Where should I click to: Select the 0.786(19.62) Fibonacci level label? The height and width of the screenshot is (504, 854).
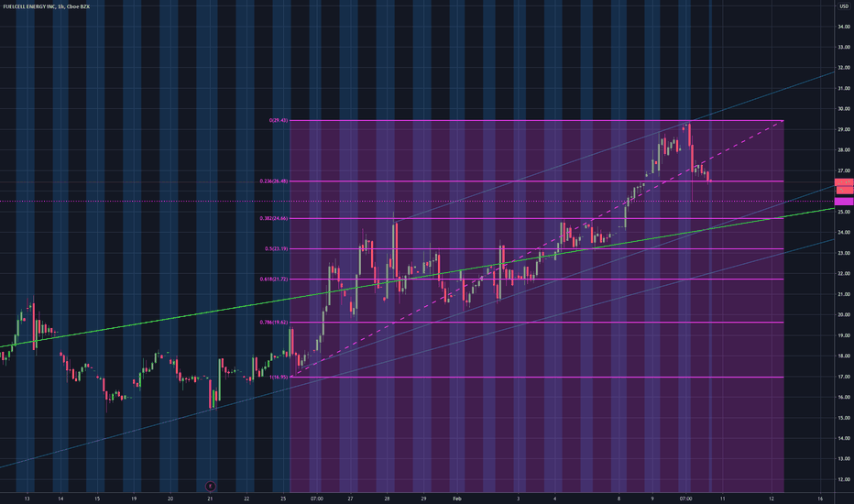pyautogui.click(x=274, y=323)
